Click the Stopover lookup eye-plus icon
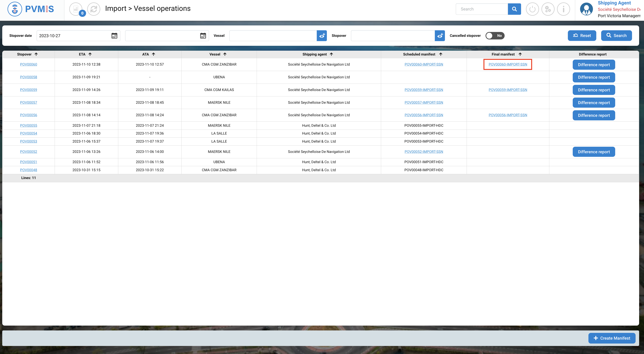The width and height of the screenshot is (644, 354). tap(440, 36)
